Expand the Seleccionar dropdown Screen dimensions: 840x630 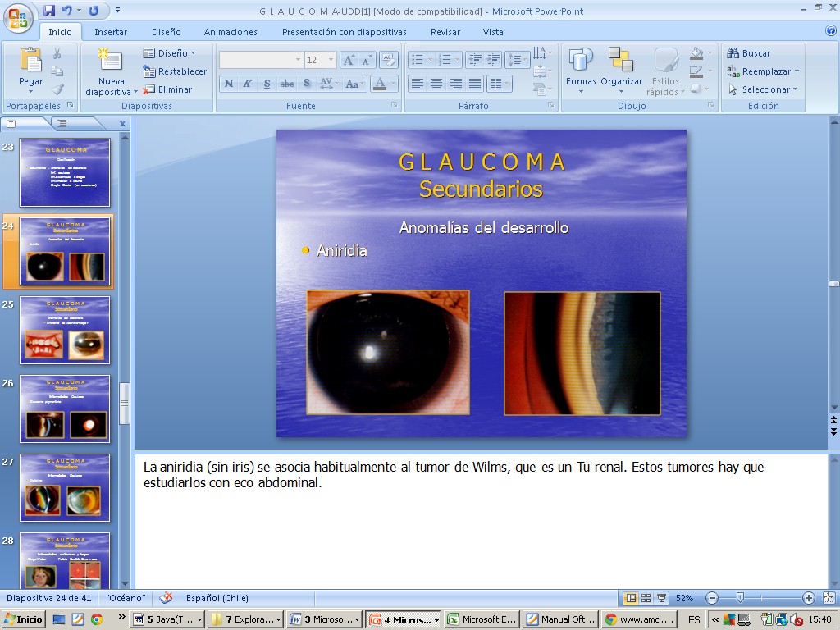[x=795, y=89]
